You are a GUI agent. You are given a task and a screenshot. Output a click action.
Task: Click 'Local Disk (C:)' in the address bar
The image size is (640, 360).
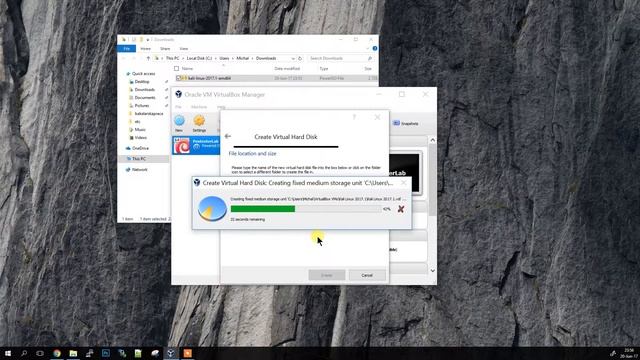[x=199, y=58]
